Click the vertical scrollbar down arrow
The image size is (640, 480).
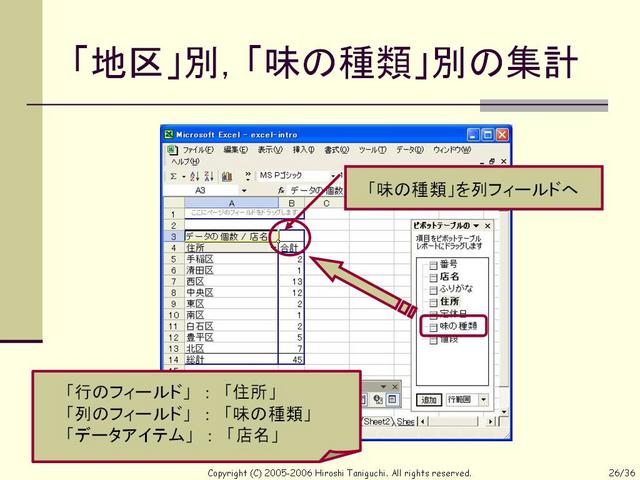tap(504, 411)
